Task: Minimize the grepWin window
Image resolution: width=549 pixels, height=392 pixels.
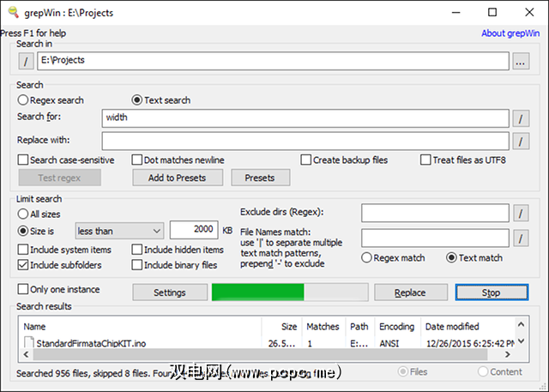Action: click(455, 13)
